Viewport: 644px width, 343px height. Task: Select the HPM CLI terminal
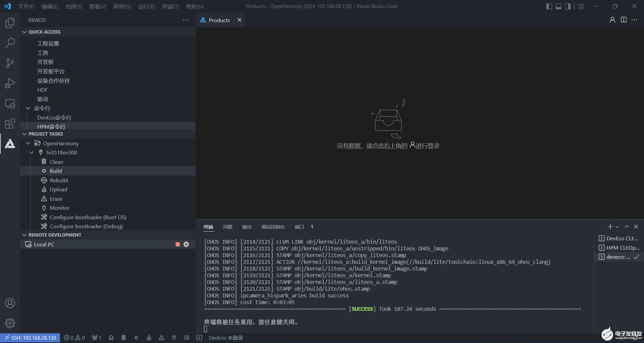click(619, 248)
